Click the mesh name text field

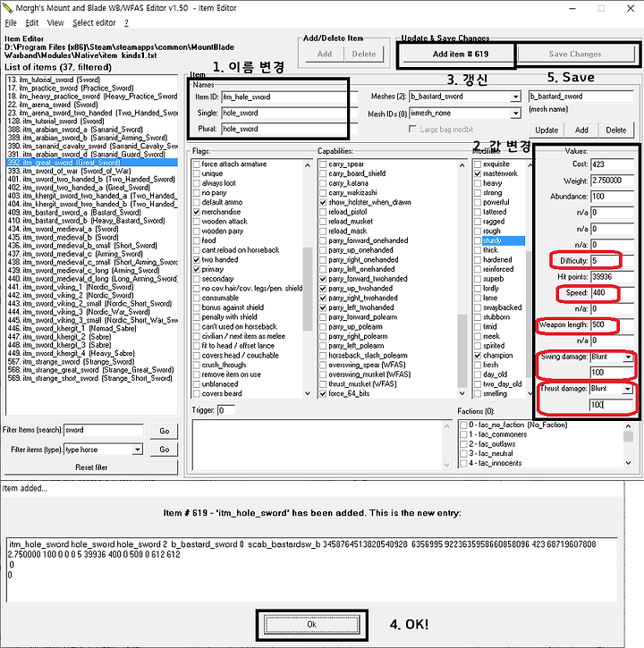580,97
